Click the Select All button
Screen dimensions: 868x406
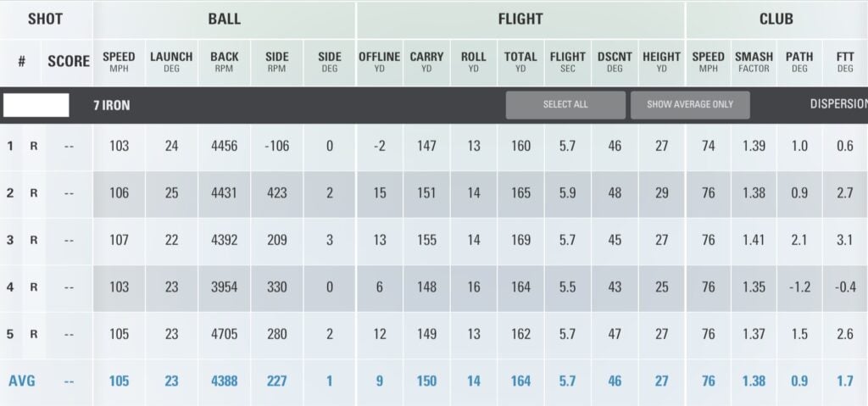click(x=565, y=105)
